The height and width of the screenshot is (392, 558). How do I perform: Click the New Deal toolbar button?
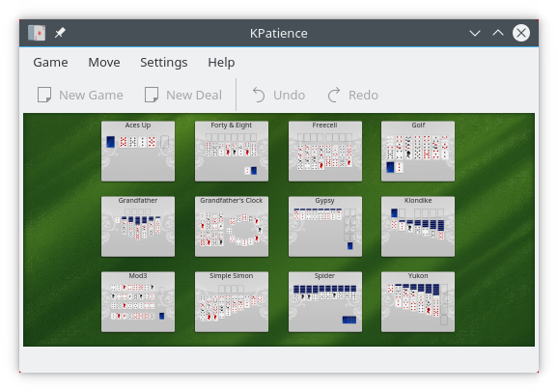coord(183,95)
